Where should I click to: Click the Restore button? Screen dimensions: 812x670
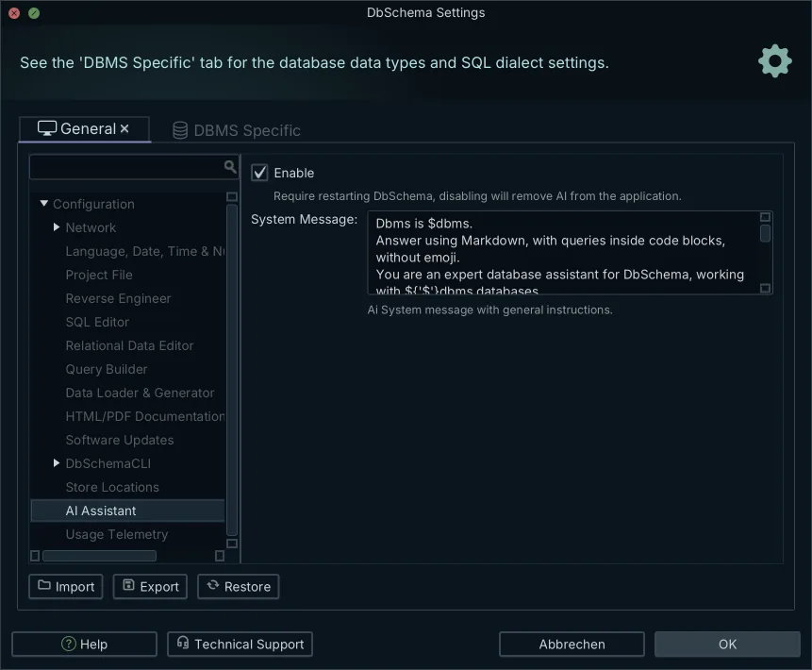(239, 587)
